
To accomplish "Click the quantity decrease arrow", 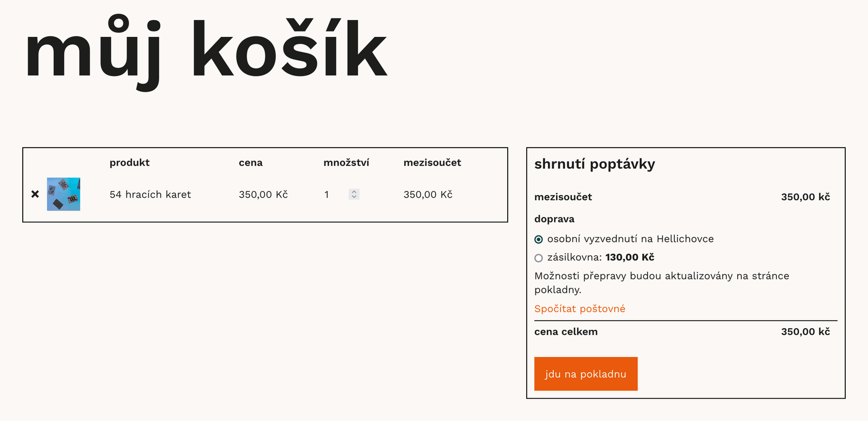I will [x=354, y=197].
